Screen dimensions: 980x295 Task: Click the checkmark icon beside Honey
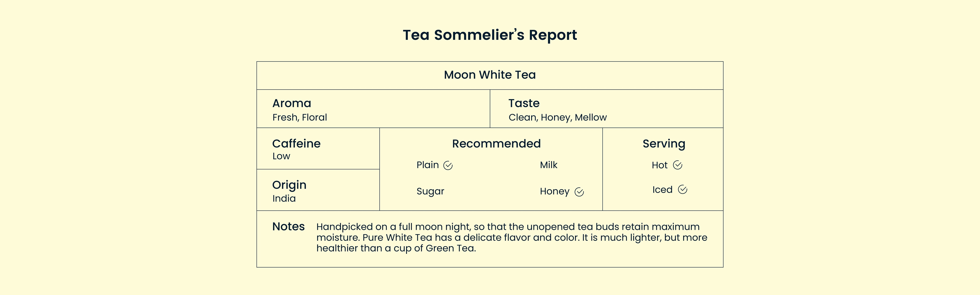[579, 192]
